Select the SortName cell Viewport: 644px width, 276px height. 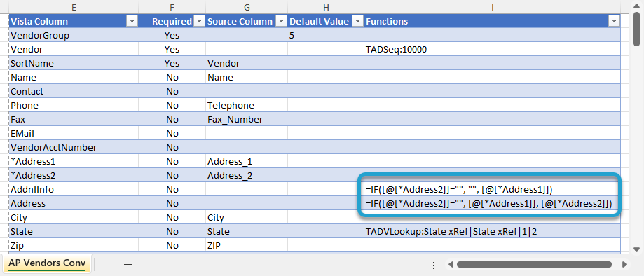(74, 63)
